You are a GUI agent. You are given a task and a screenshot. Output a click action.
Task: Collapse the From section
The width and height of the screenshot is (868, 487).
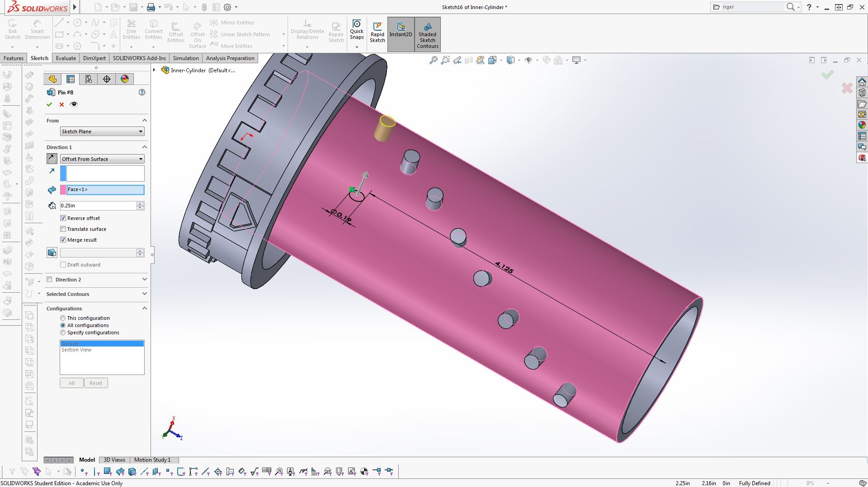pyautogui.click(x=145, y=120)
